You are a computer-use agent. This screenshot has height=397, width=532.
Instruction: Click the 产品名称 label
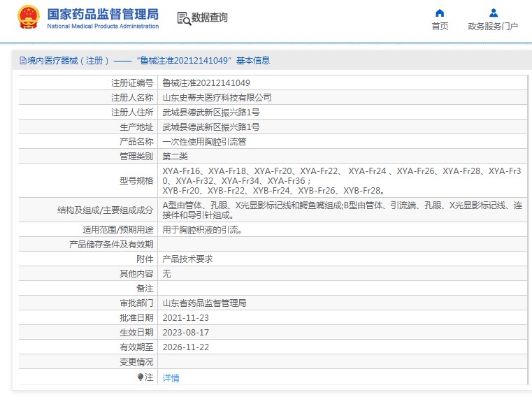[x=136, y=141]
